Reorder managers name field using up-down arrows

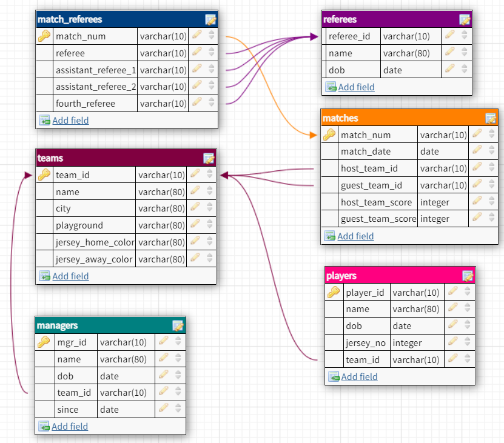[178, 358]
